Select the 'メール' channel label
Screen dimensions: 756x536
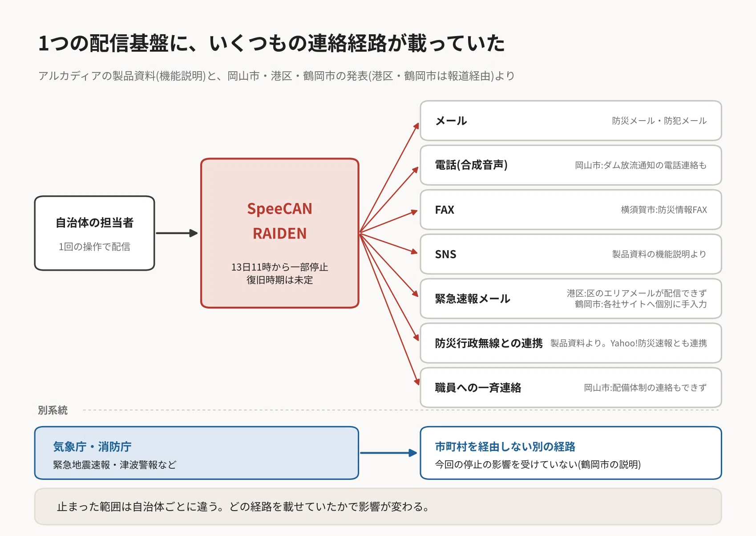451,121
